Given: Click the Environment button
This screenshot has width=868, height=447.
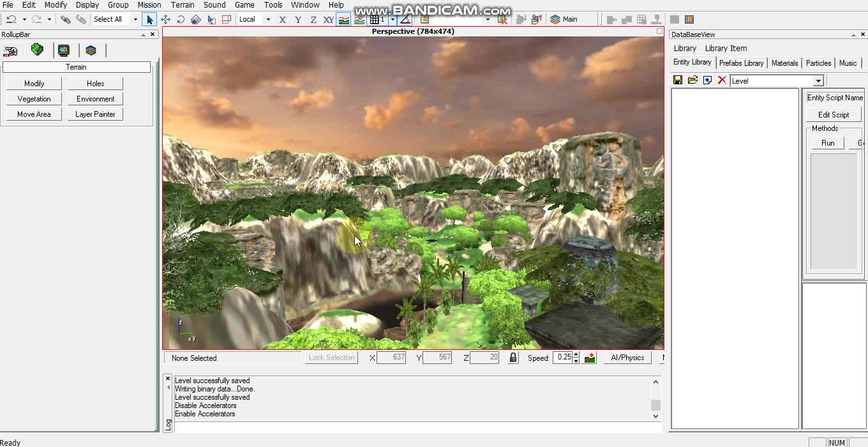Looking at the screenshot, I should pos(94,98).
